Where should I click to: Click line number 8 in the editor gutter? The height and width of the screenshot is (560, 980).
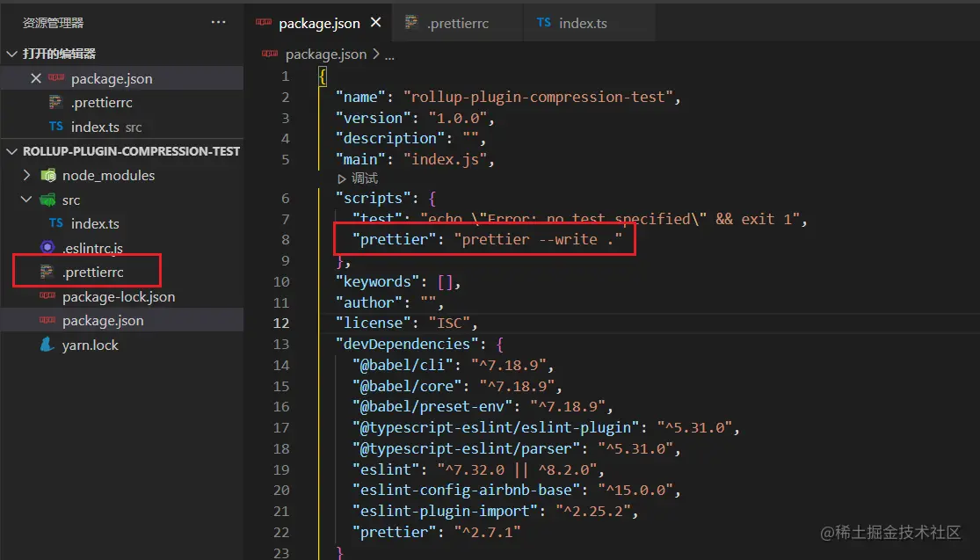285,239
